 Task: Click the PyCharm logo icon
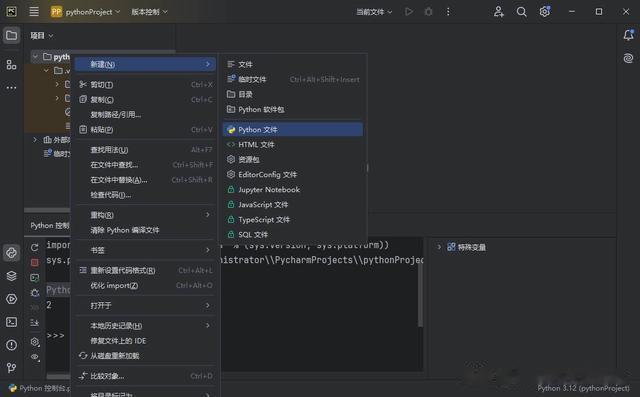pyautogui.click(x=11, y=12)
